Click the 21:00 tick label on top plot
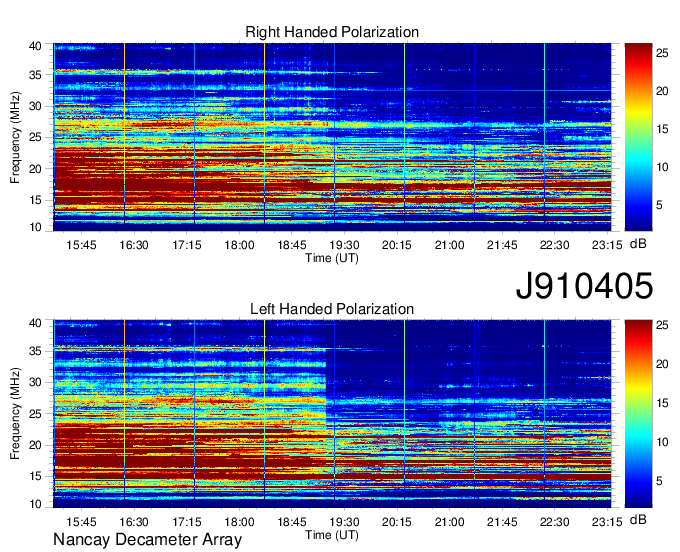Screen dimensions: 680x552 (x=449, y=245)
